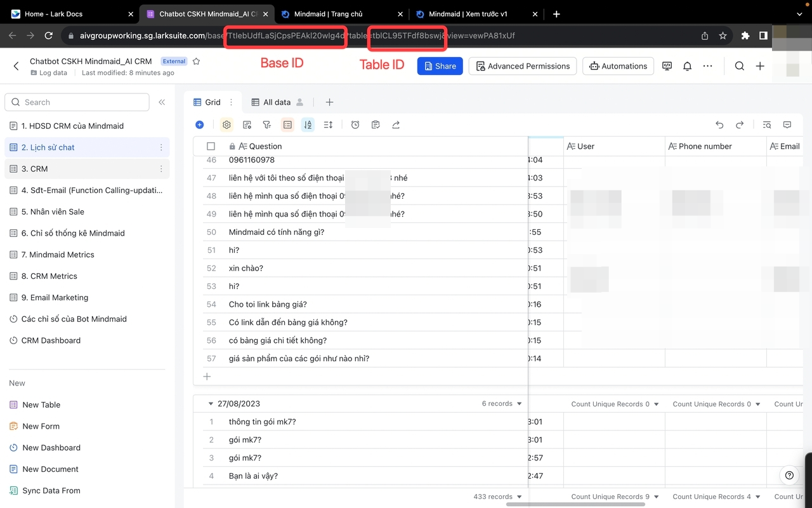Image resolution: width=812 pixels, height=508 pixels.
Task: Open the CRM Dashboard item
Action: (x=88, y=340)
